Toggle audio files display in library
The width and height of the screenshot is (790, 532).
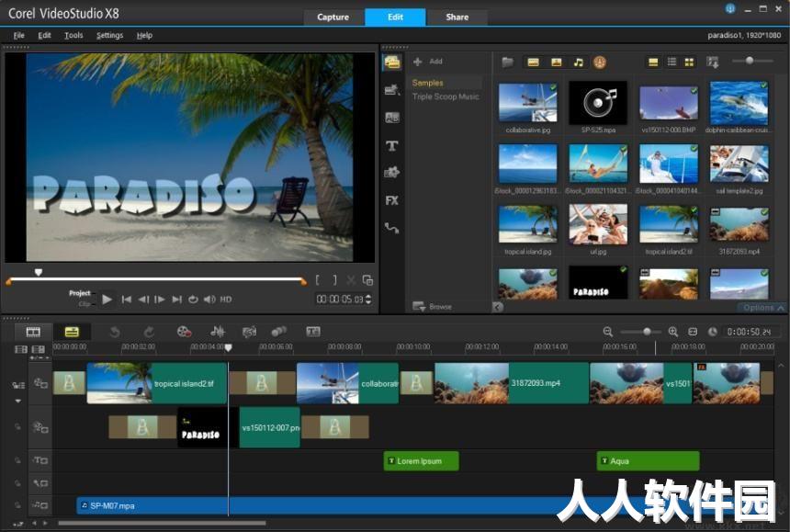(579, 62)
